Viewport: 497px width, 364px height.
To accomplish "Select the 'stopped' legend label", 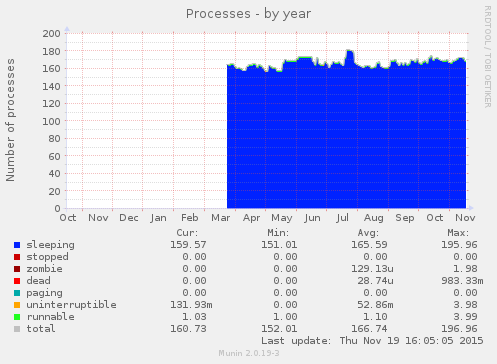I will [x=48, y=257].
